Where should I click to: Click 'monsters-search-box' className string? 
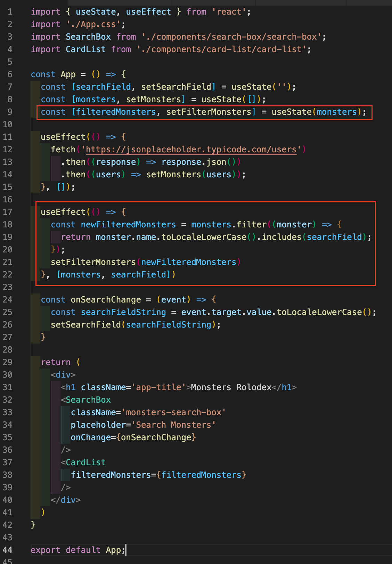tap(174, 412)
